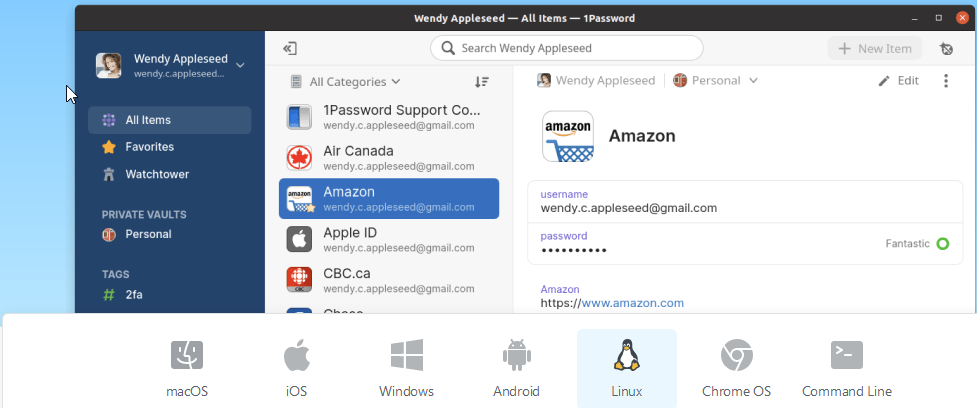Select the Windows tab label
This screenshot has width=977, height=408.
pyautogui.click(x=406, y=392)
